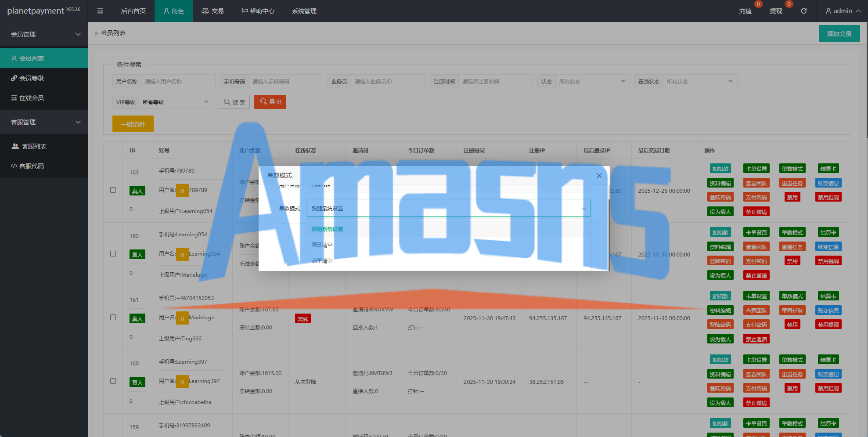Click the 添加会员 button

(x=839, y=33)
